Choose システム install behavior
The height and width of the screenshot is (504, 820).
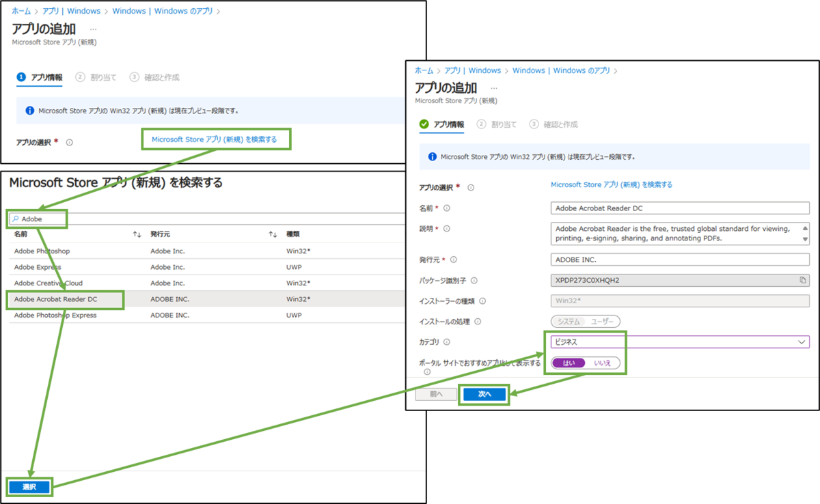(569, 322)
